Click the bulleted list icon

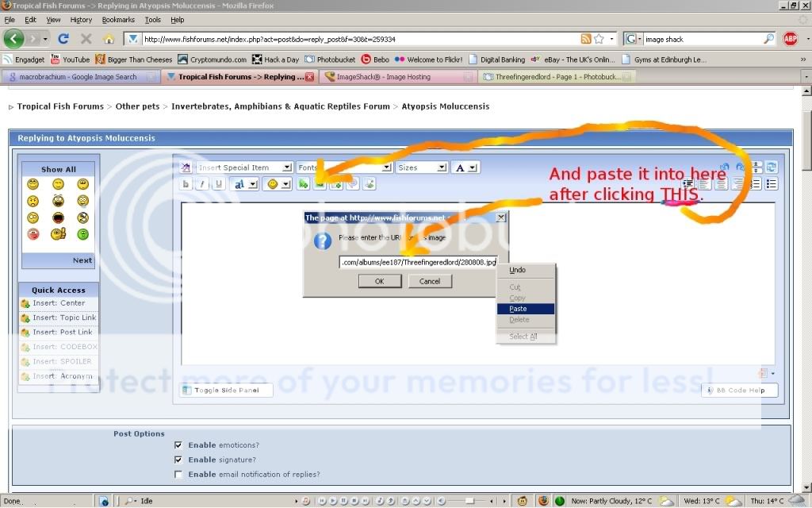pos(772,183)
